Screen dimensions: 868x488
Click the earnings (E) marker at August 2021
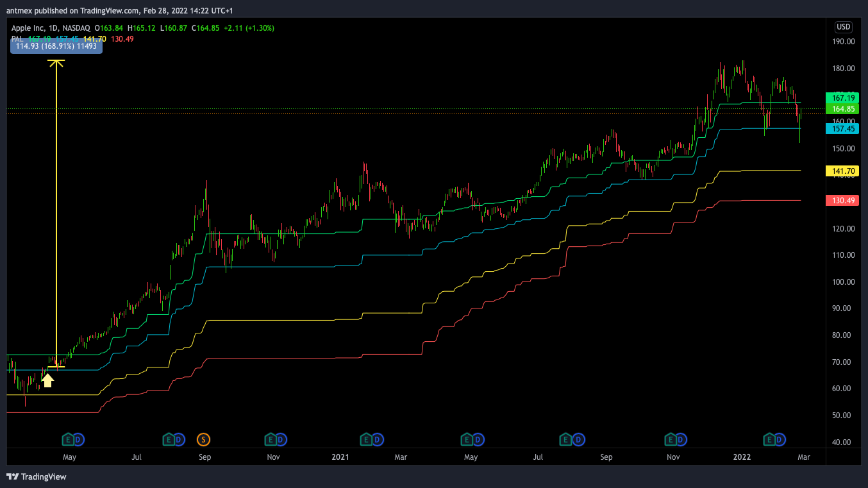[565, 439]
